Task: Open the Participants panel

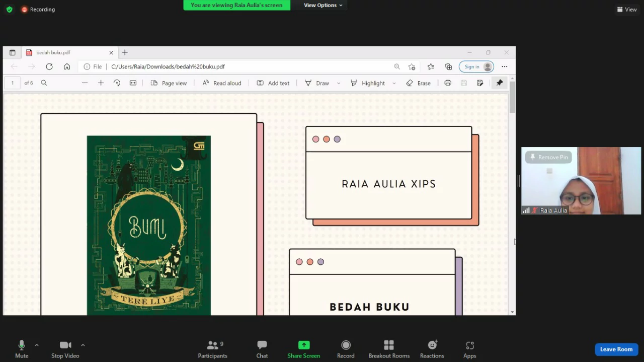Action: (213, 349)
